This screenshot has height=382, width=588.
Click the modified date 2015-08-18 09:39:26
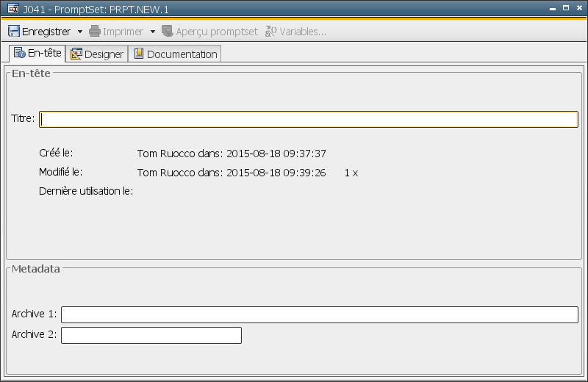click(x=276, y=173)
